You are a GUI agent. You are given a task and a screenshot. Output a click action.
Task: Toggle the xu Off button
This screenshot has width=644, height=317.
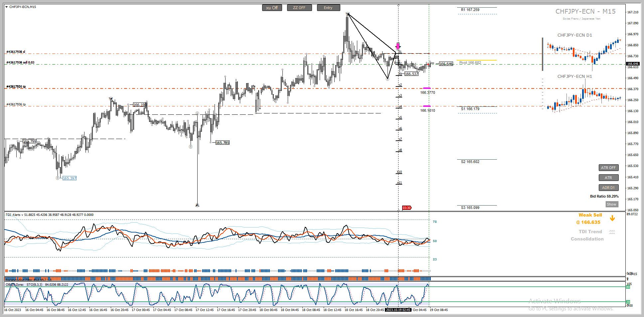(x=272, y=8)
